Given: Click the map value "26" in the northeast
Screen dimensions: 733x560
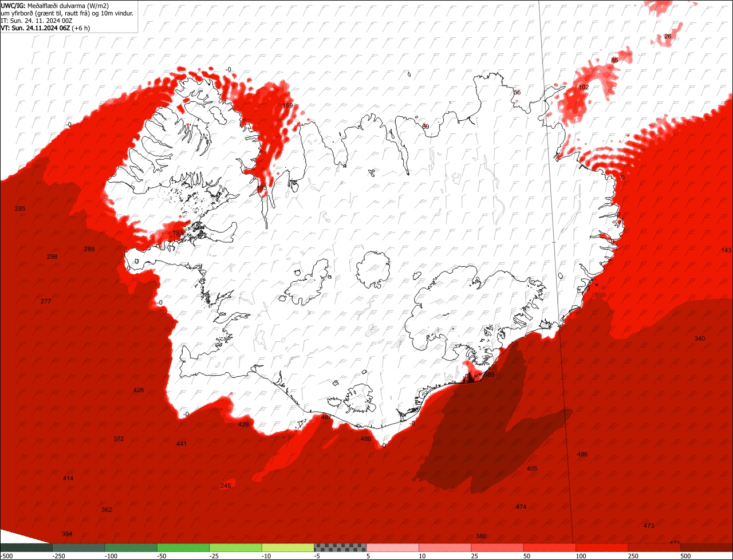Looking at the screenshot, I should (668, 36).
